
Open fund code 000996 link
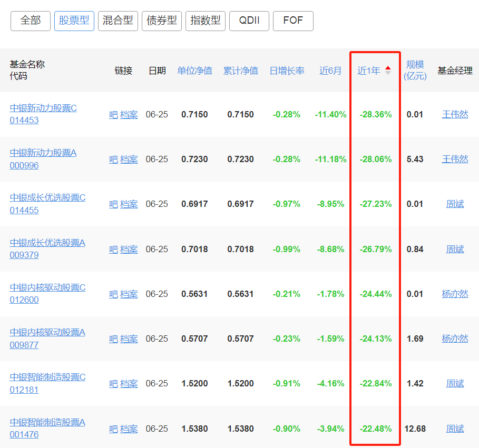(x=24, y=165)
